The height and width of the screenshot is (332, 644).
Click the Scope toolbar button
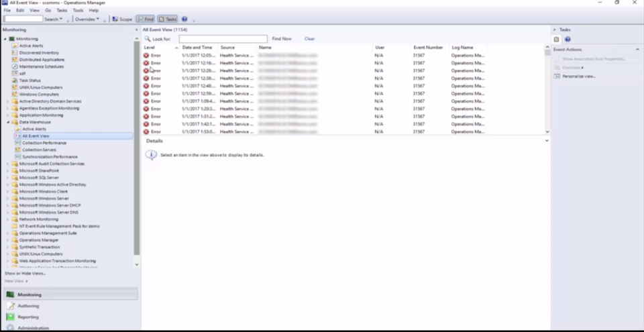click(122, 19)
